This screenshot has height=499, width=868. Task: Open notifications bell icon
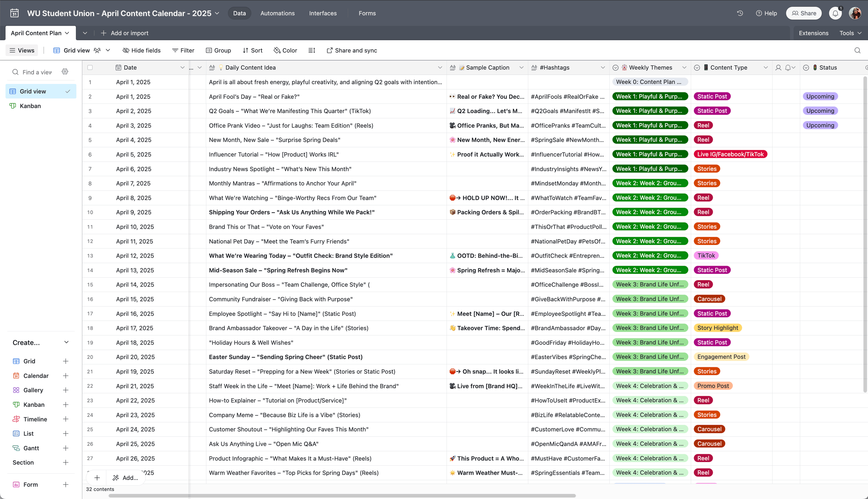[x=835, y=13]
